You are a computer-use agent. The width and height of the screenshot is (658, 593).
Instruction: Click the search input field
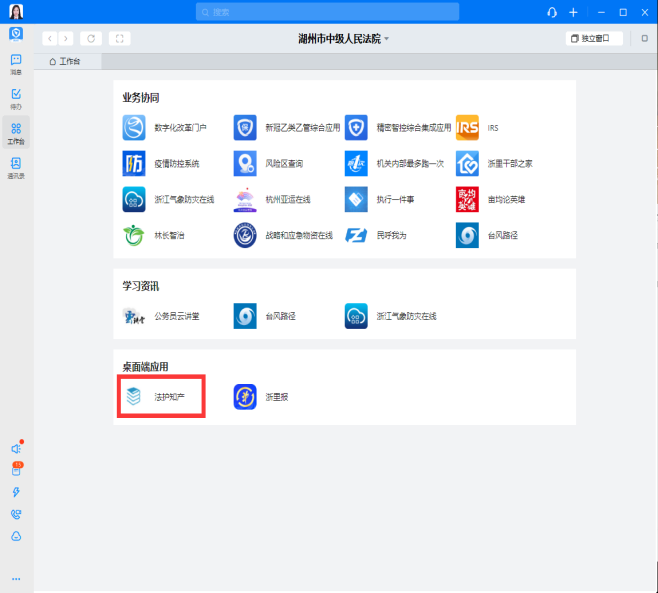tap(327, 12)
